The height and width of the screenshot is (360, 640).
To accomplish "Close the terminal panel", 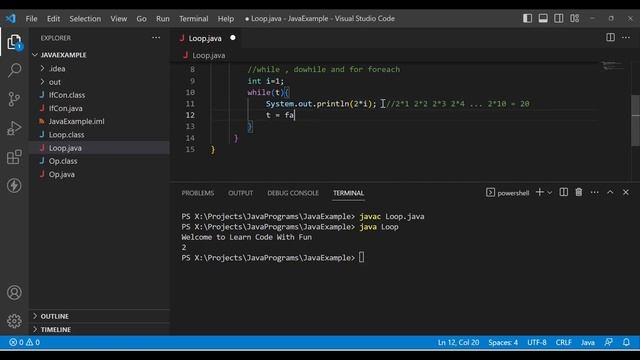I will pos(626,192).
